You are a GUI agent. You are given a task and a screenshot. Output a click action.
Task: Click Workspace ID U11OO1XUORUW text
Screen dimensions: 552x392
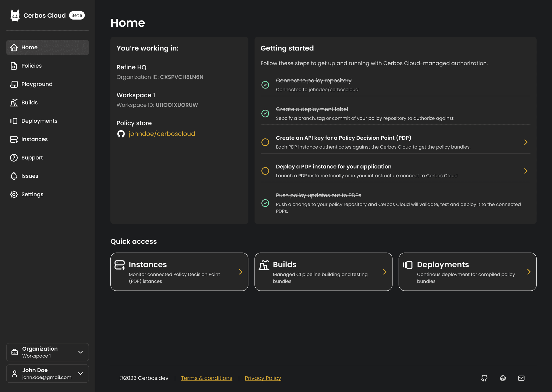pyautogui.click(x=157, y=105)
